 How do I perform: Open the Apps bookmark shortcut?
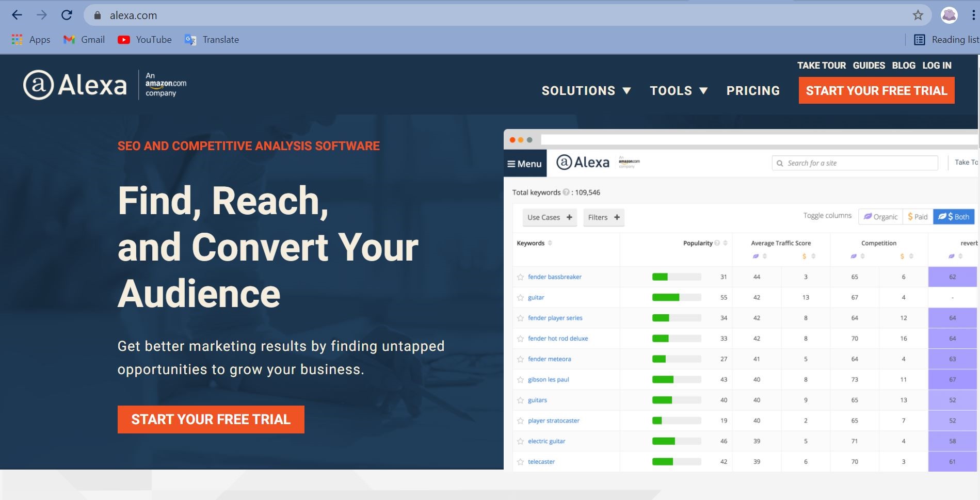click(x=31, y=40)
